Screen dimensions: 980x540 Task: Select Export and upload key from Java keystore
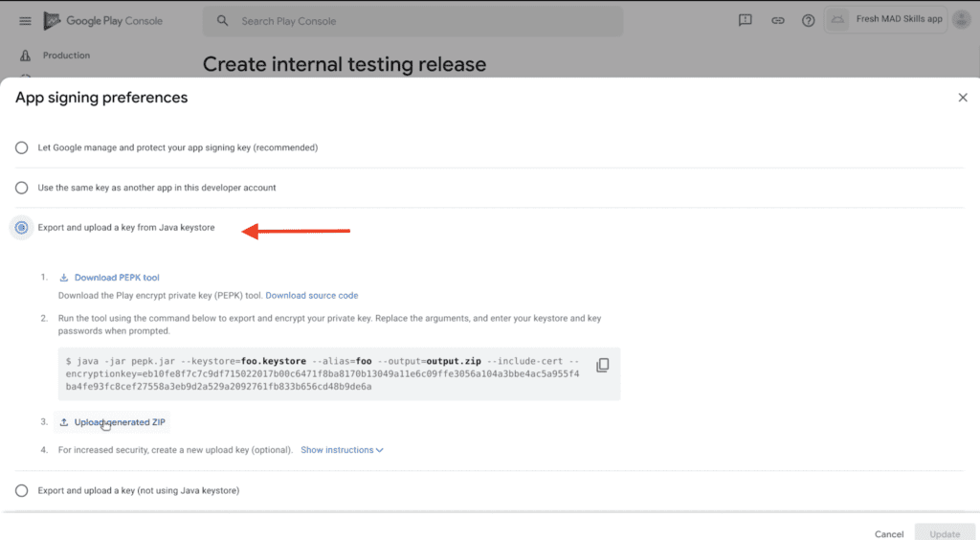point(21,228)
